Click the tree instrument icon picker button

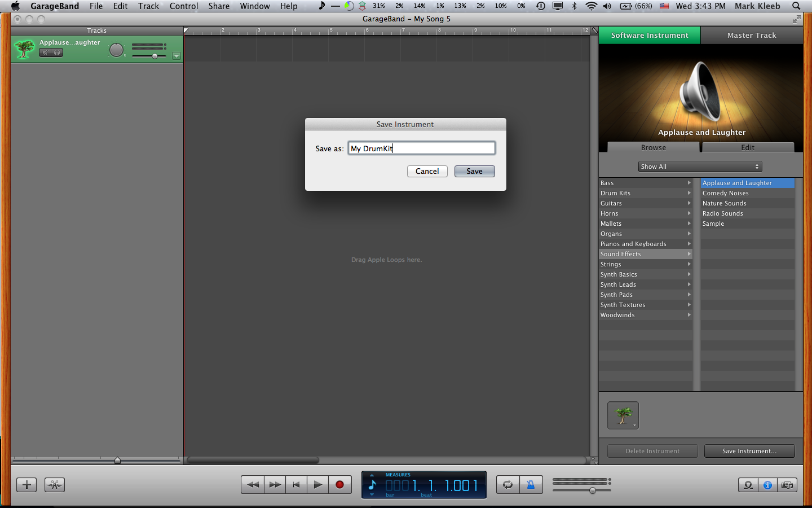pyautogui.click(x=623, y=415)
